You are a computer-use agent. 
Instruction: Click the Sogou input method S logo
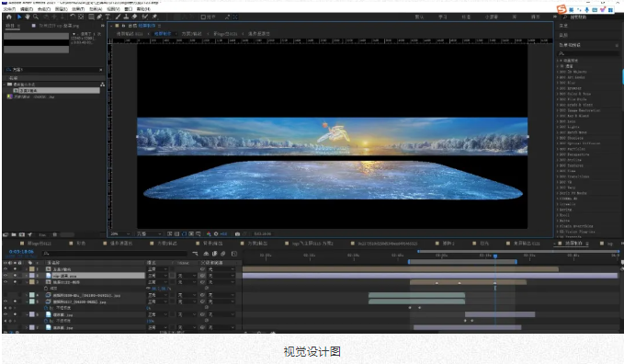pos(562,9)
